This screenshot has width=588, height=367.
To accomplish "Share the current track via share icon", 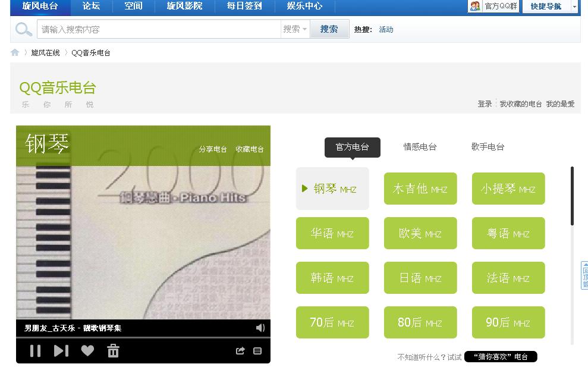I will pos(240,351).
